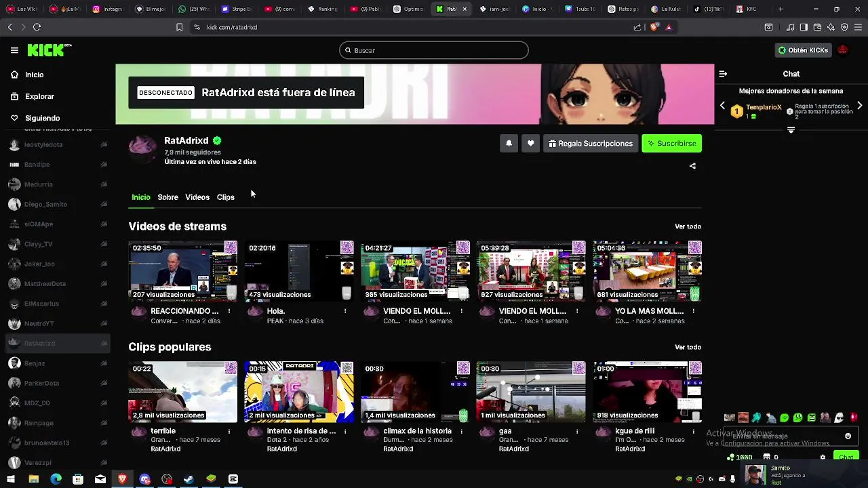Viewport: 868px width, 488px height.
Task: Play the 'terrible' clip thumbnail
Action: click(x=183, y=391)
